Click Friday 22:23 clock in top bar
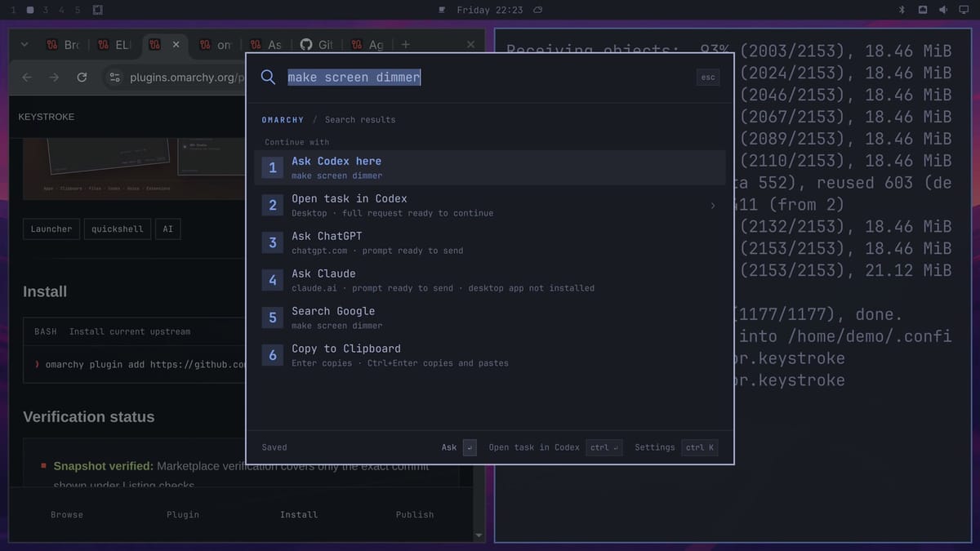 (x=490, y=10)
